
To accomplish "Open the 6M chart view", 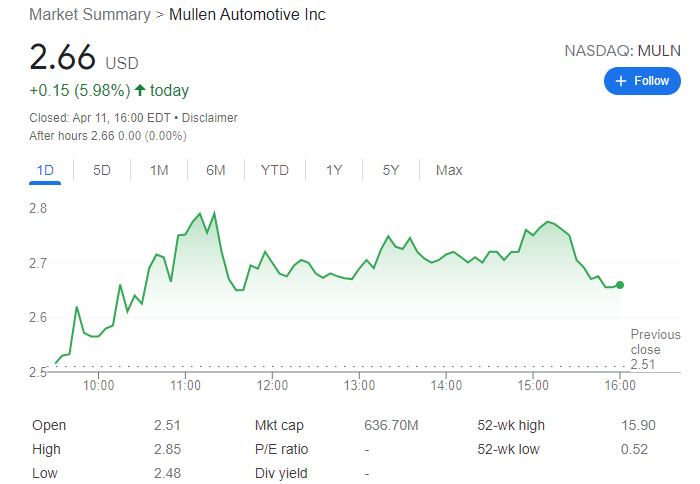I will [216, 170].
